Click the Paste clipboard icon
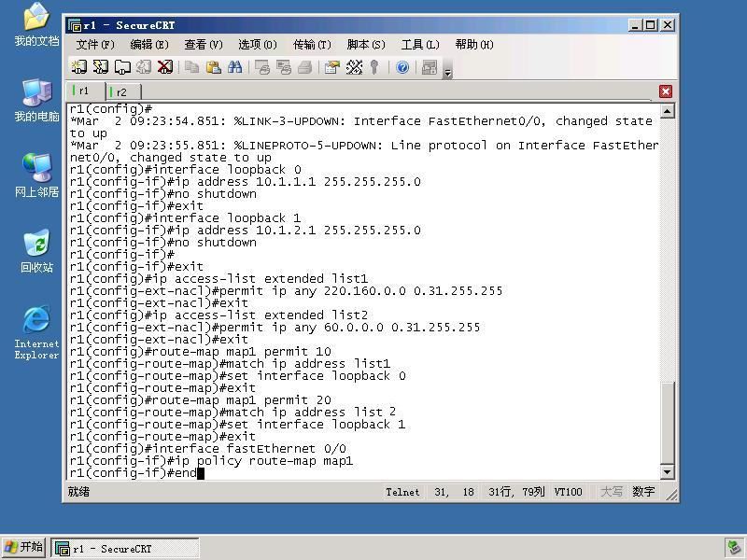 pos(214,67)
